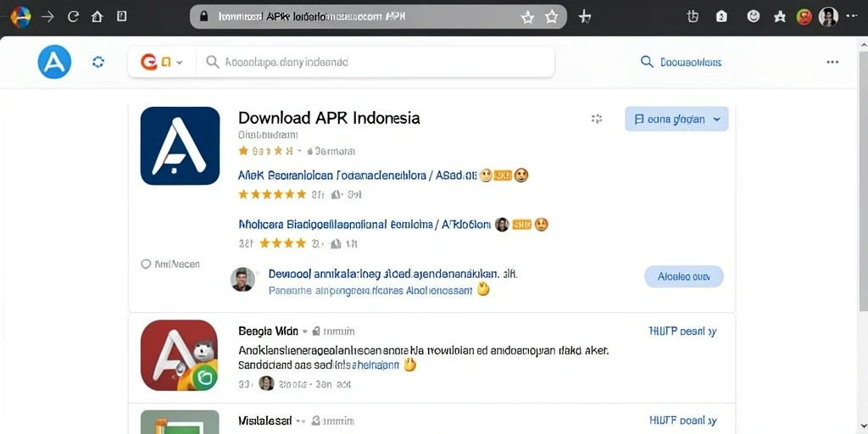Click the reviewer avatar beside Devoool link
The image size is (868, 434).
(x=242, y=280)
